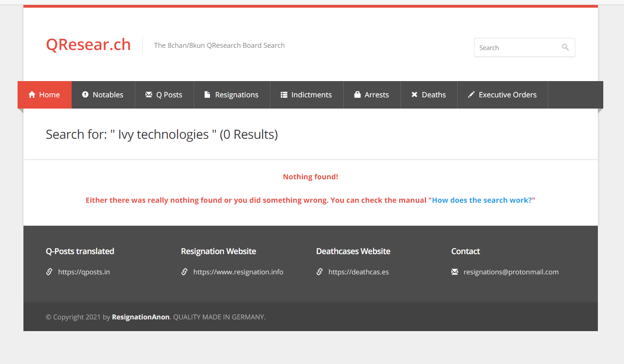Click the resignations@protonmail.com email link

coord(511,272)
